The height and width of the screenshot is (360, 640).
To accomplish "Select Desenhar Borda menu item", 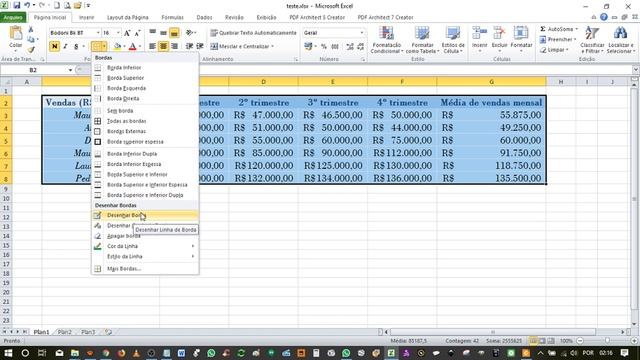I will click(x=145, y=215).
